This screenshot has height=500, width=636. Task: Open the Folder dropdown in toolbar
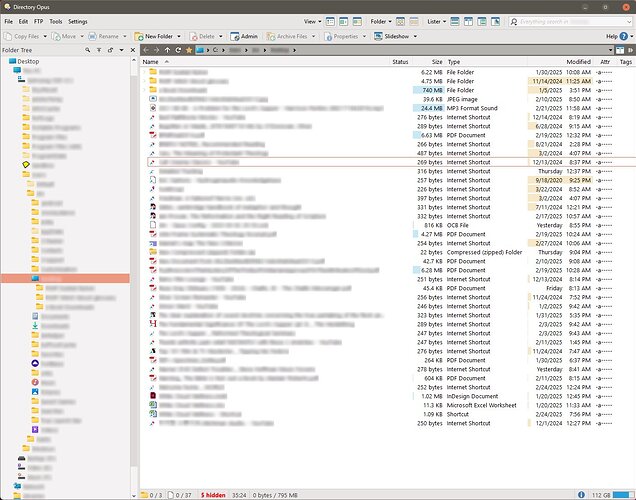(x=381, y=21)
